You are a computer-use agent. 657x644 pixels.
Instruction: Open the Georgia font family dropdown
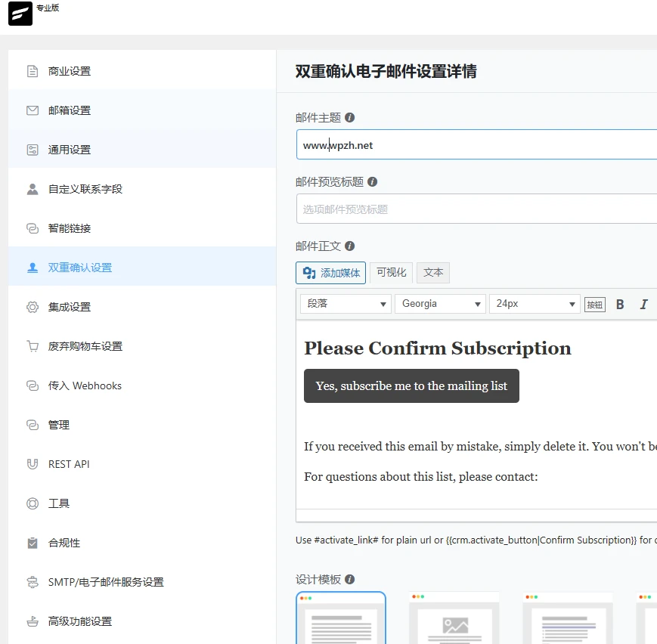point(440,303)
